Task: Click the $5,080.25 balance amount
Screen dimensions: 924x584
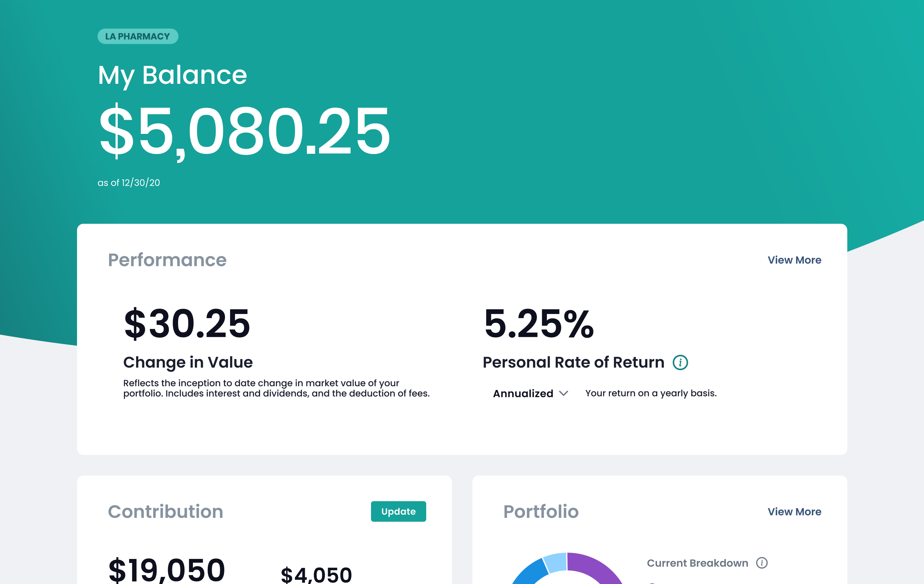Action: tap(244, 131)
